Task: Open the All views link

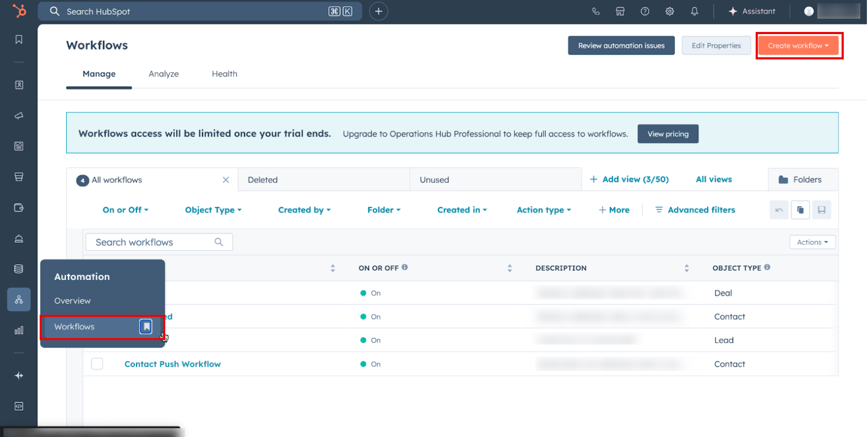Action: click(714, 179)
